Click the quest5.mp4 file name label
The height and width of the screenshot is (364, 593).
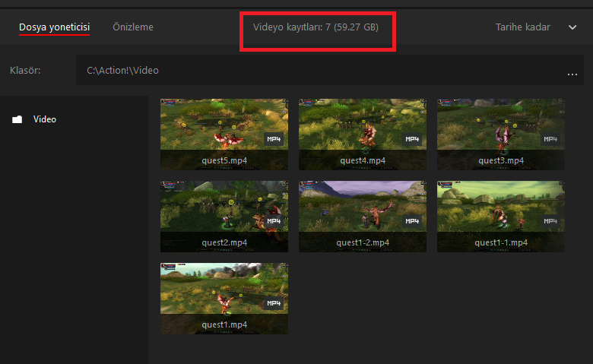tap(224, 160)
